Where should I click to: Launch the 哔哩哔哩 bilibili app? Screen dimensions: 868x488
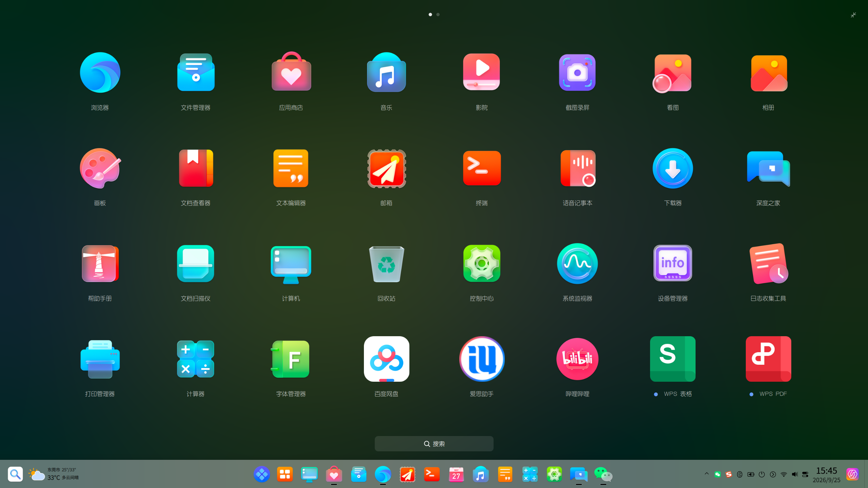click(x=577, y=359)
